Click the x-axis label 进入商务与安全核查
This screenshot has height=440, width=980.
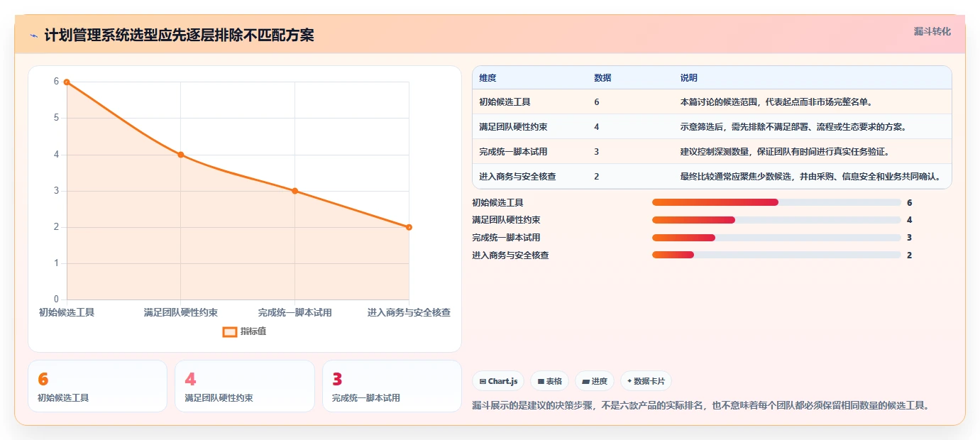[x=409, y=312]
